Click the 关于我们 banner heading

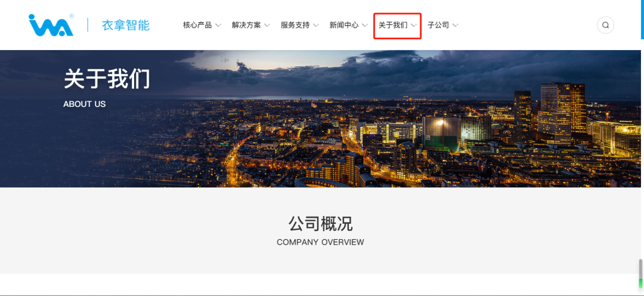coord(107,79)
